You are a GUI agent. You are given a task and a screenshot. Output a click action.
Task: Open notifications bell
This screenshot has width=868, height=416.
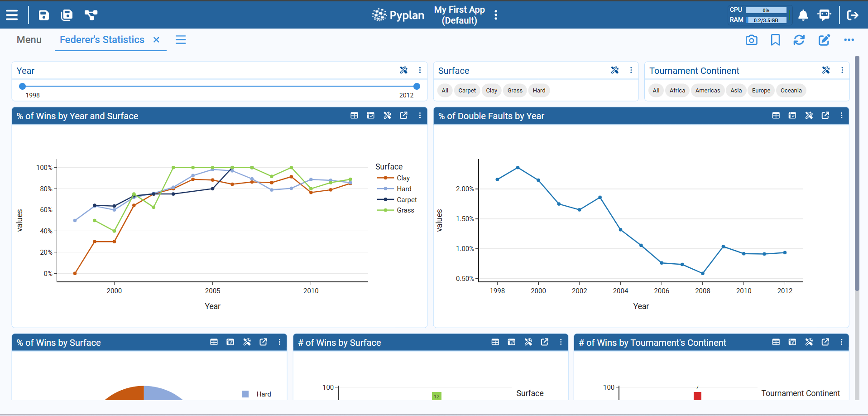[x=803, y=15]
